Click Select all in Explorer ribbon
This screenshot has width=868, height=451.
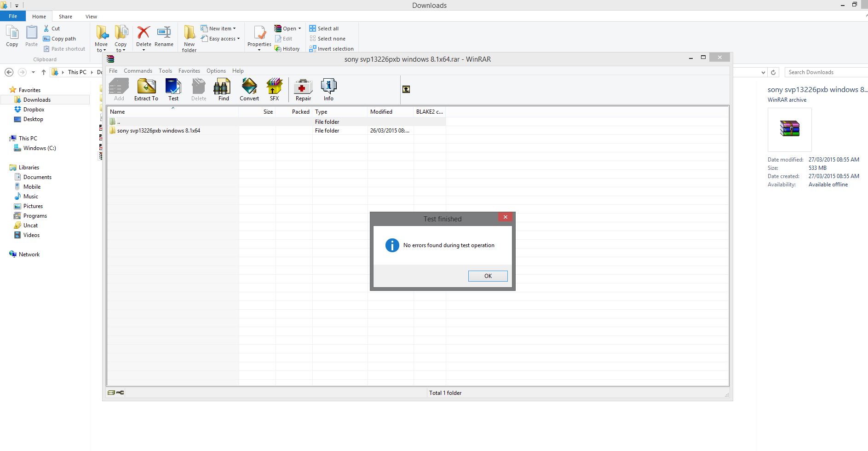click(324, 29)
